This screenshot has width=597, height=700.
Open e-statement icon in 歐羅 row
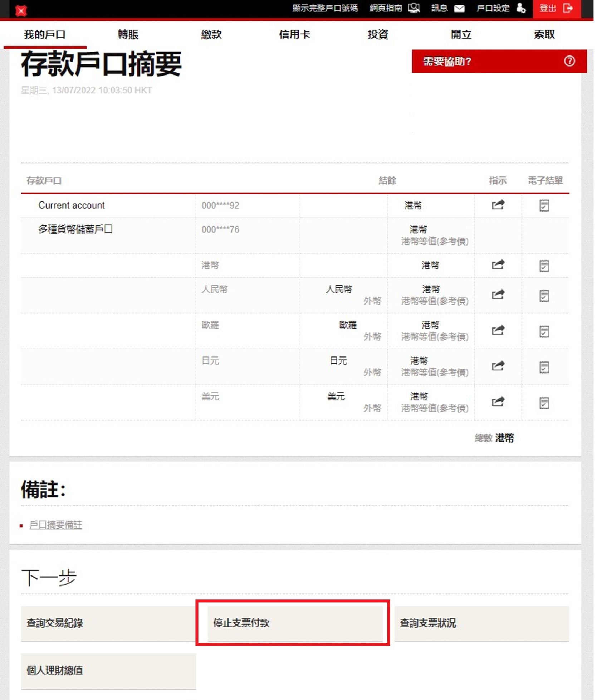544,331
